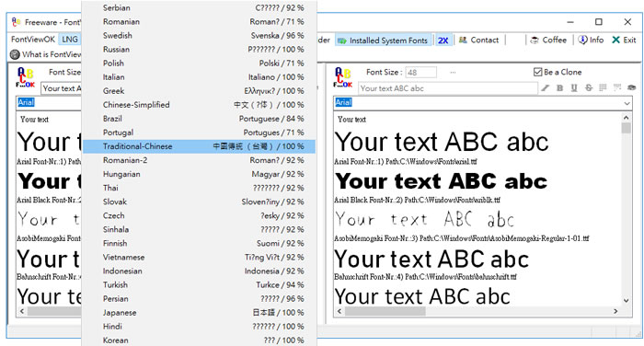Click the right pane horizontal scrollbar thumb
Screen dimensions: 644x346
click(x=385, y=311)
